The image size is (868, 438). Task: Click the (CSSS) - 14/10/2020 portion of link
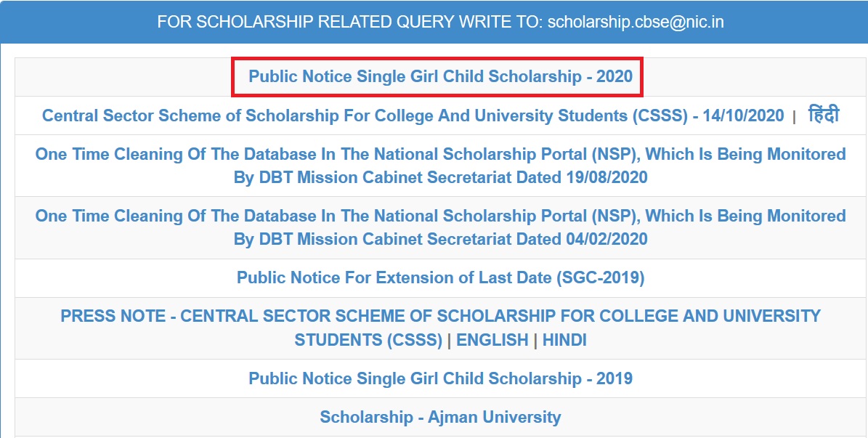707,115
